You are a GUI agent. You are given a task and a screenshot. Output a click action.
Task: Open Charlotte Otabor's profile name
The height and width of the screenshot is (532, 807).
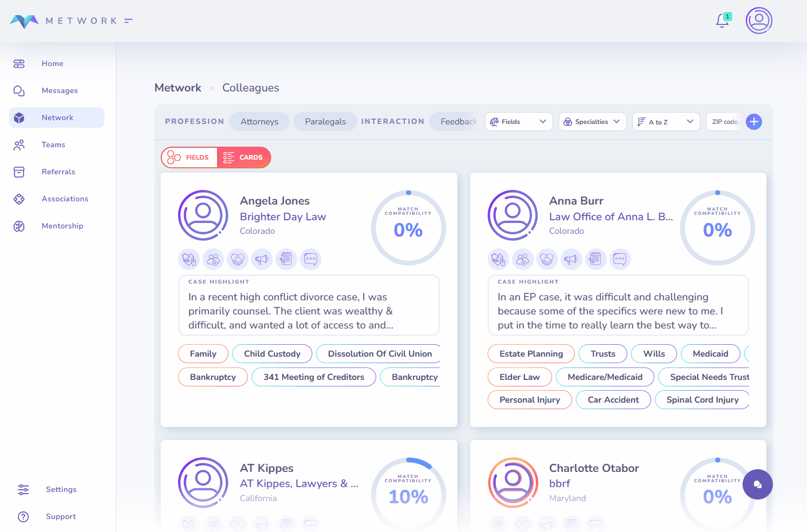tap(594, 468)
